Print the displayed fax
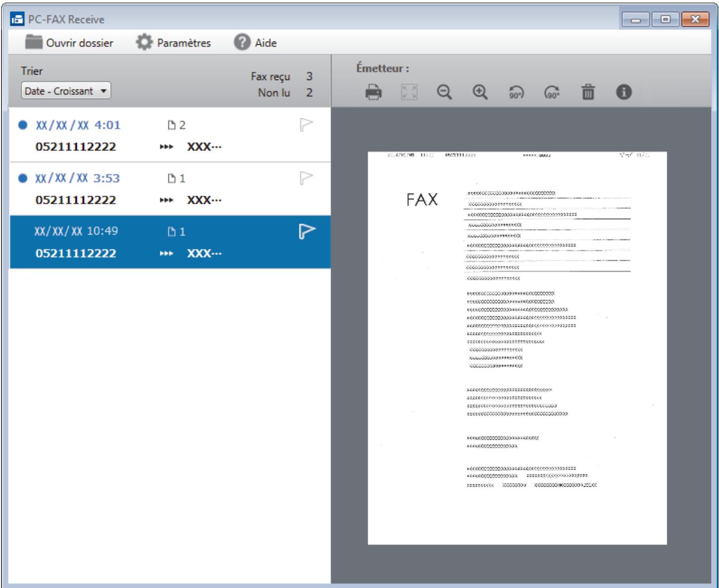The image size is (719, 588). (x=373, y=93)
